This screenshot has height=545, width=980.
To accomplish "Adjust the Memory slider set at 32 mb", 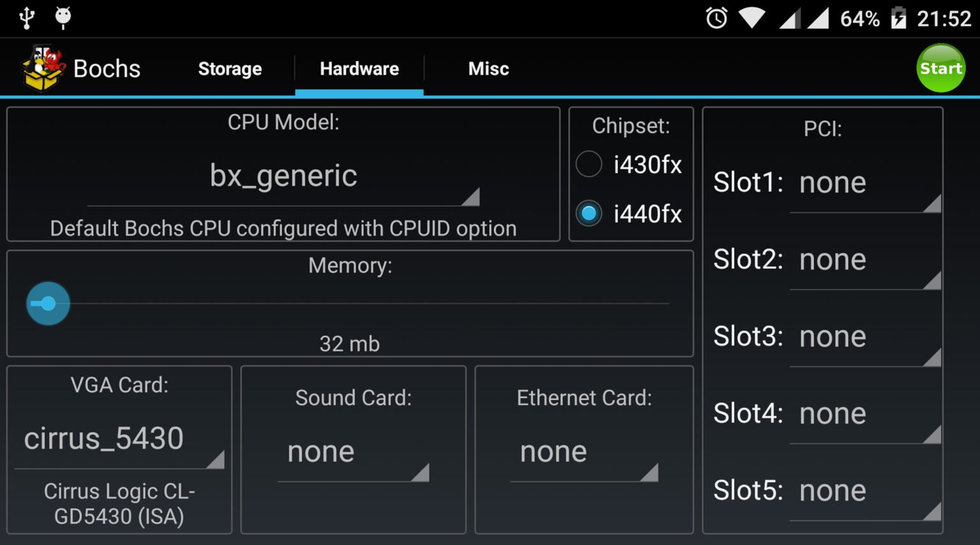I will point(48,302).
